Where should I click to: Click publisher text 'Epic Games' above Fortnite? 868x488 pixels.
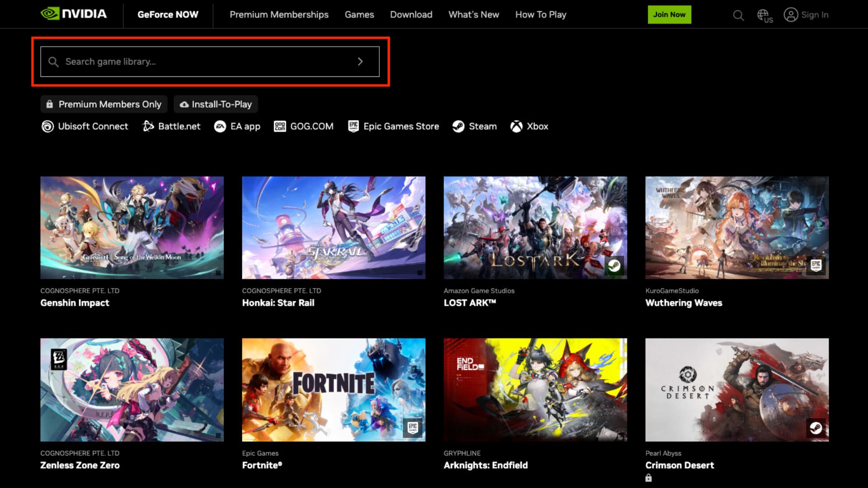(260, 453)
